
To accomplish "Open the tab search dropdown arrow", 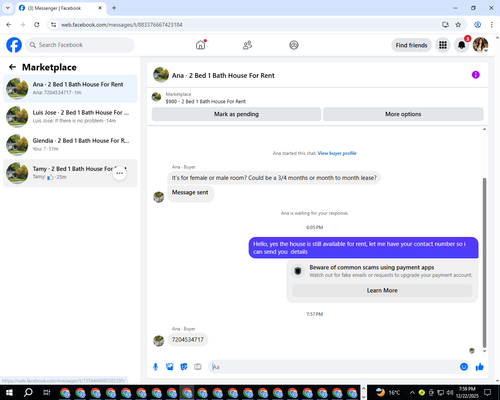I will coord(8,8).
